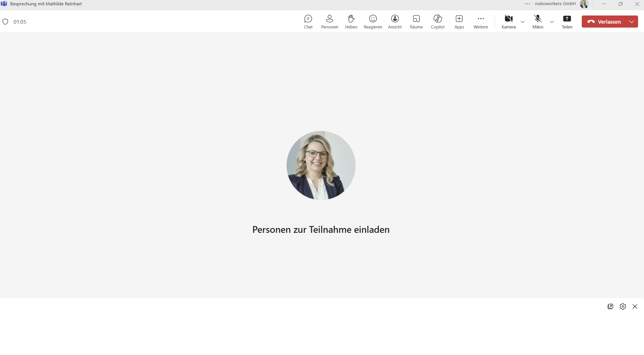The width and height of the screenshot is (644, 355).
Task: Expand camera device options chevron
Action: tap(523, 22)
